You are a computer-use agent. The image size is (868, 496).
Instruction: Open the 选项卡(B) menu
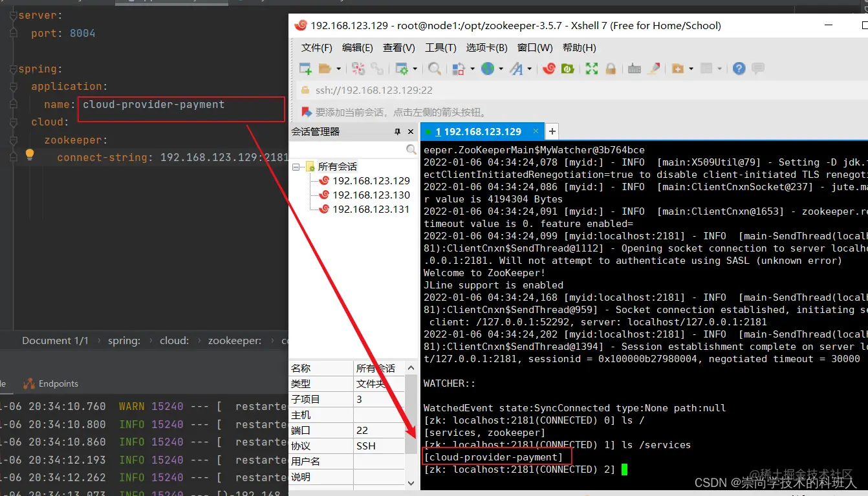[487, 48]
